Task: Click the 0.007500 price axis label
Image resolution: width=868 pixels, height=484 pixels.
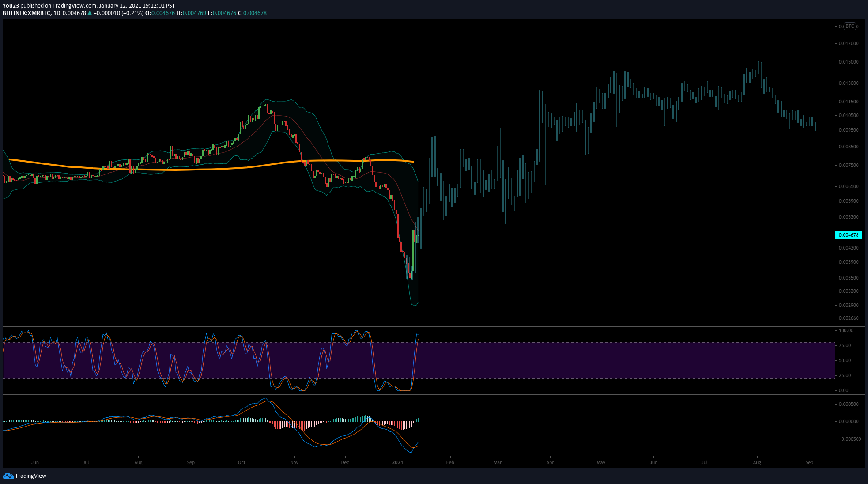Action: pyautogui.click(x=849, y=165)
